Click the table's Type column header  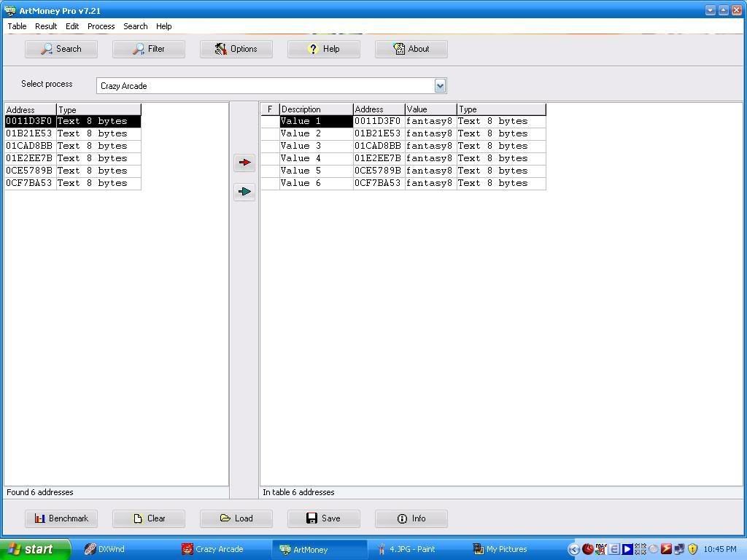pos(501,109)
